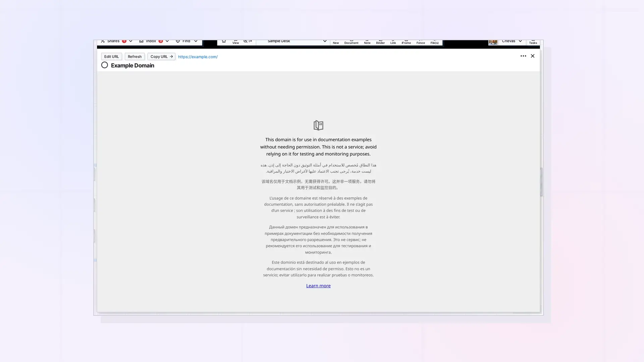Add a Binder from the toolbar
Image resolution: width=644 pixels, height=362 pixels.
click(380, 42)
